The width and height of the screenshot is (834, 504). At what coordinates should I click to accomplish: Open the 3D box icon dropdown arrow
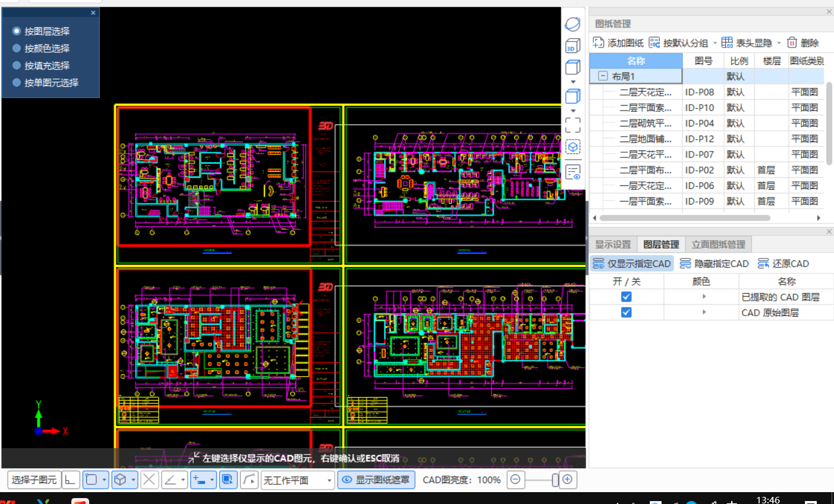click(133, 480)
